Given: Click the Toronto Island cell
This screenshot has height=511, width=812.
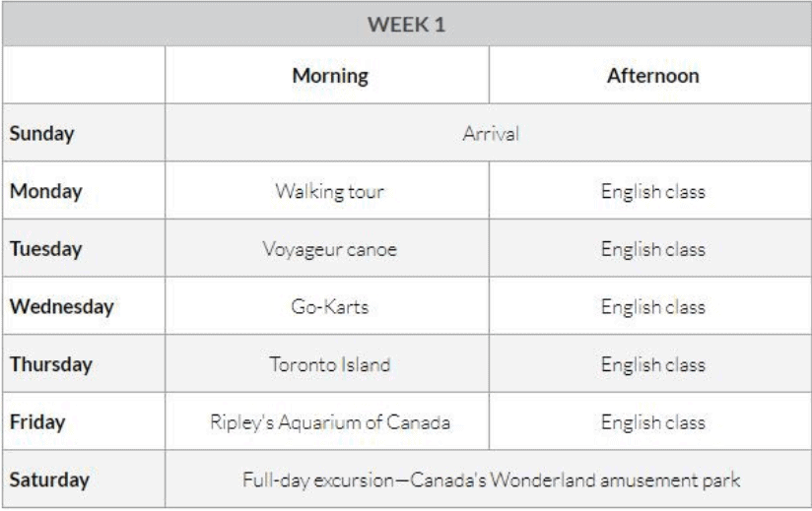Looking at the screenshot, I should click(330, 364).
